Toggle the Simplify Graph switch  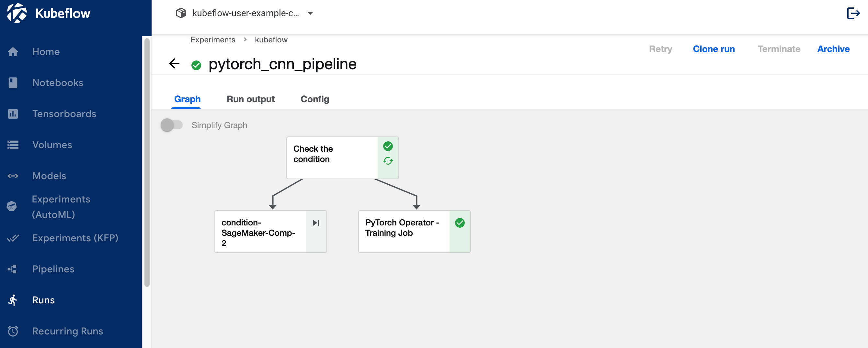172,125
